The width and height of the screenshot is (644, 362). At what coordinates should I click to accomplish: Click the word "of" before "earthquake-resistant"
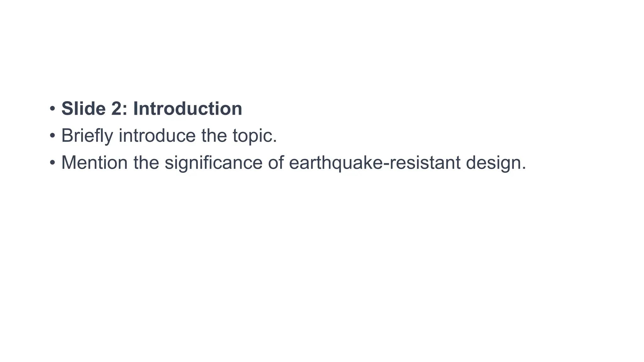pyautogui.click(x=275, y=163)
